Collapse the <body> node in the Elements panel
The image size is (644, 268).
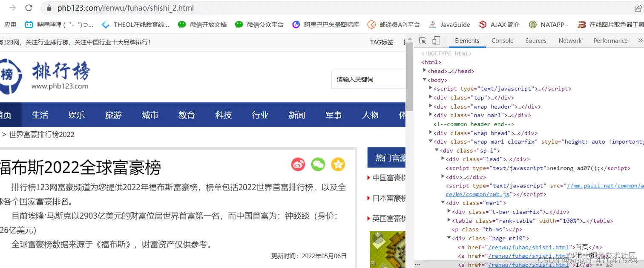coord(424,80)
